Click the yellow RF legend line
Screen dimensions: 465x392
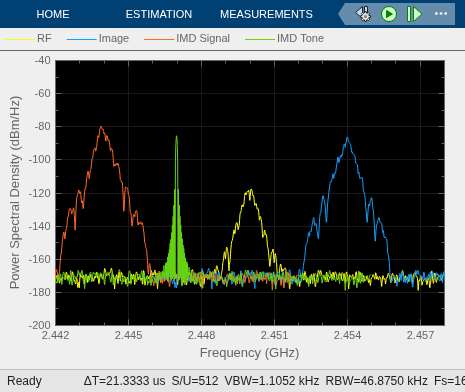(x=20, y=39)
